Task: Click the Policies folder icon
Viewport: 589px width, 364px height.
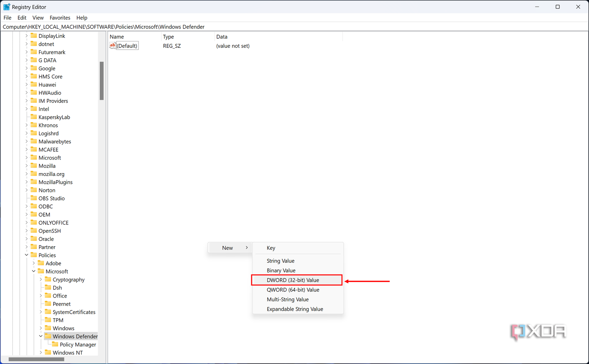Action: [34, 255]
